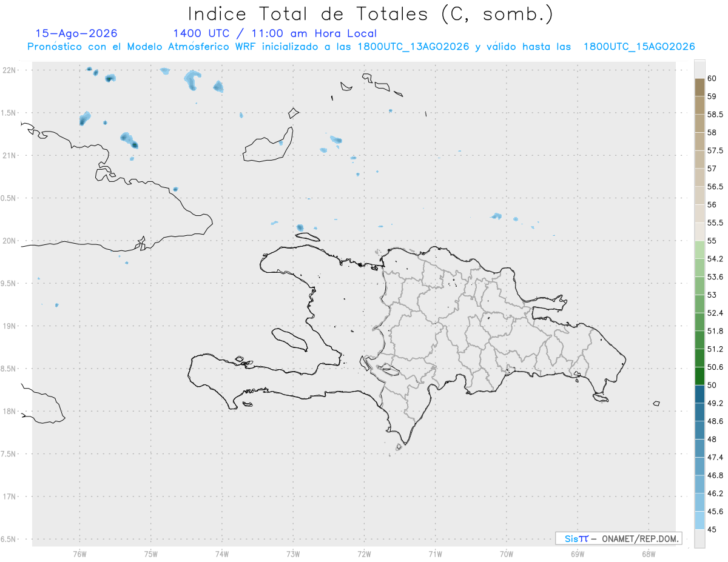The height and width of the screenshot is (562, 728).
Task: Click longitude label "75W"
Action: tap(150, 554)
